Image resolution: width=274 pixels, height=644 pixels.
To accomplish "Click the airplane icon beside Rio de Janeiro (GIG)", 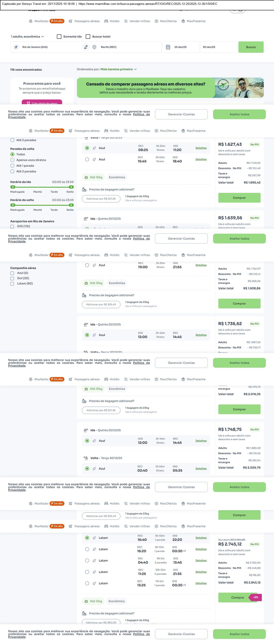I will tap(16, 47).
